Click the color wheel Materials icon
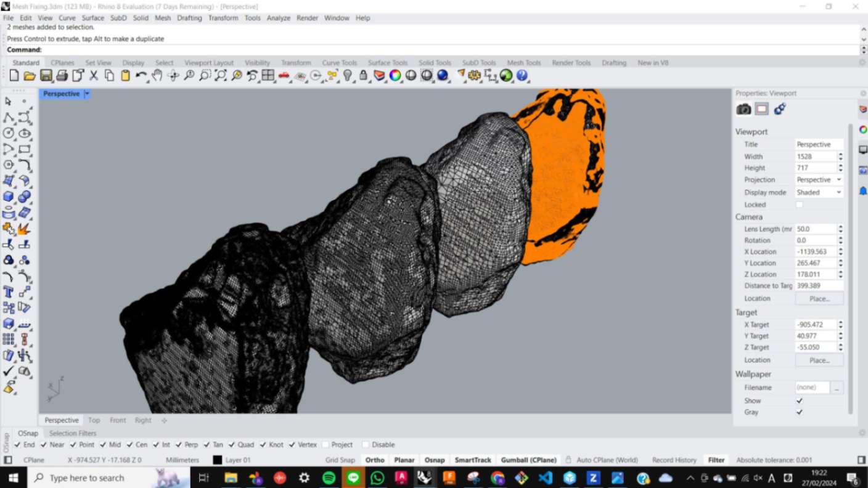 pos(395,76)
